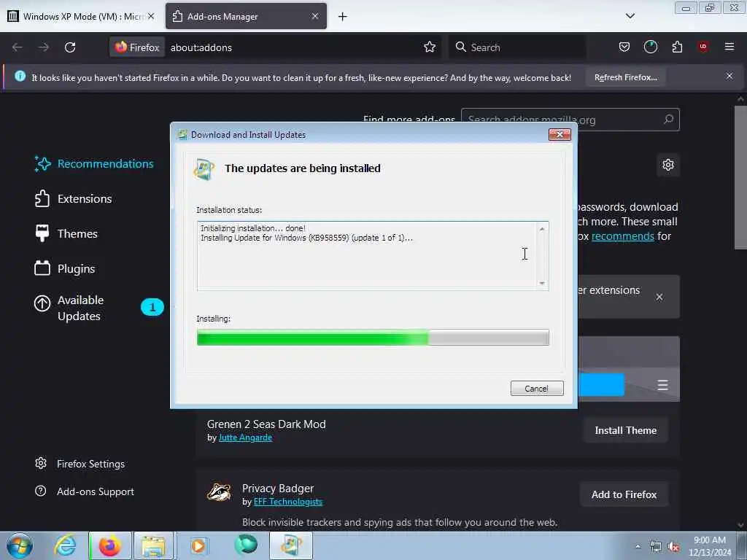Open Recommendations in the add-ons sidebar
This screenshot has height=560, width=747.
(94, 164)
